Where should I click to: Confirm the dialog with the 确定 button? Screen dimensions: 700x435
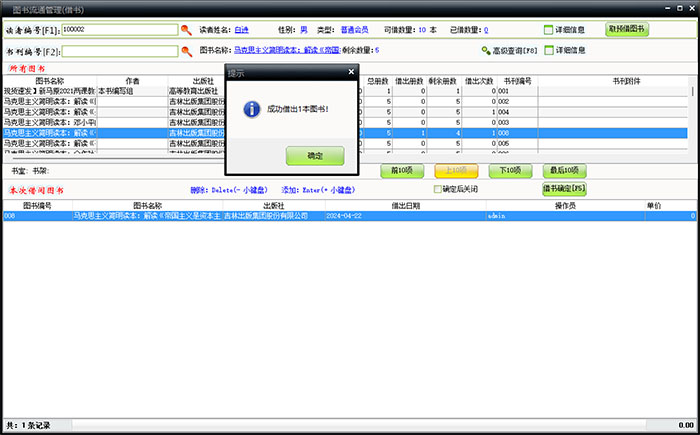(x=315, y=156)
